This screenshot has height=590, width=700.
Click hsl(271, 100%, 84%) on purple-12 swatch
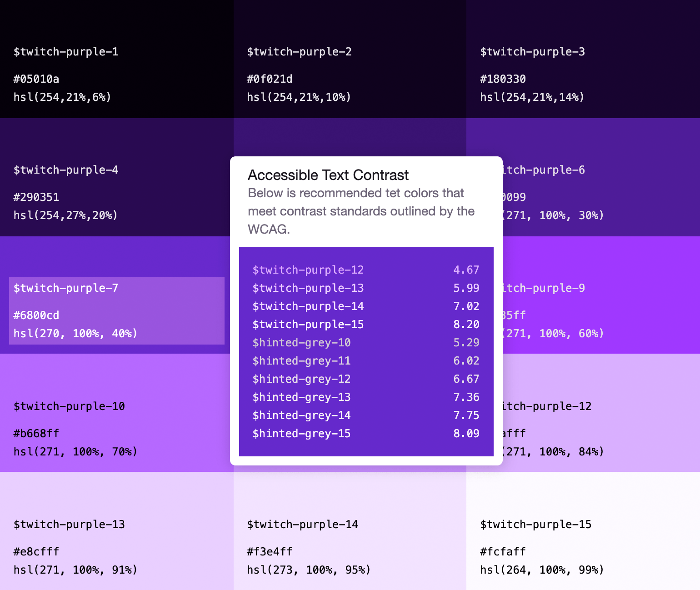(x=554, y=452)
